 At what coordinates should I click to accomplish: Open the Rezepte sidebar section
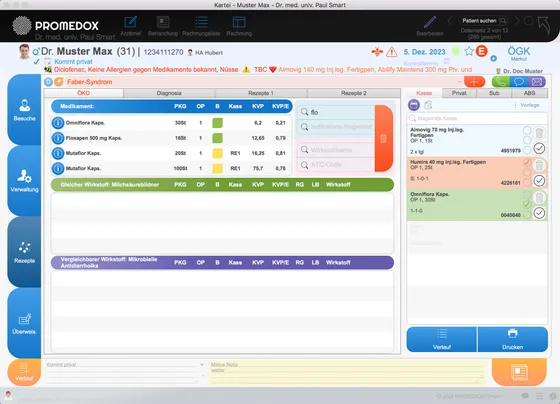24,252
